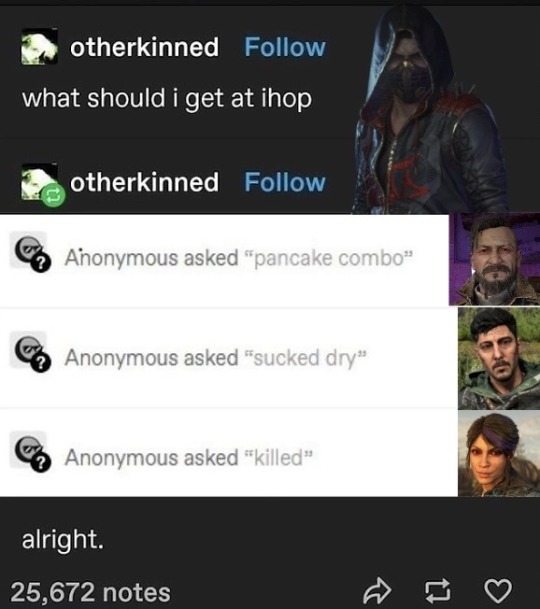The height and width of the screenshot is (609, 540).
Task: Follow otherkinned on the reblogged post
Action: pyautogui.click(x=285, y=183)
